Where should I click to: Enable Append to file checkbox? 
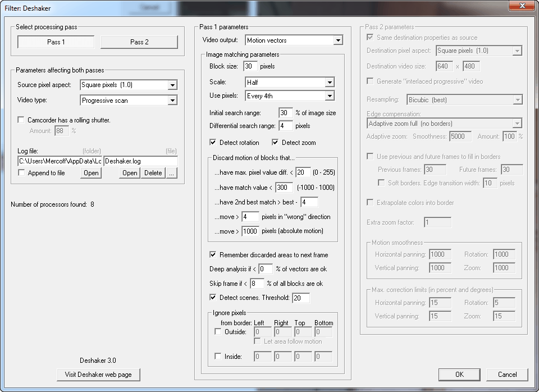pyautogui.click(x=21, y=172)
